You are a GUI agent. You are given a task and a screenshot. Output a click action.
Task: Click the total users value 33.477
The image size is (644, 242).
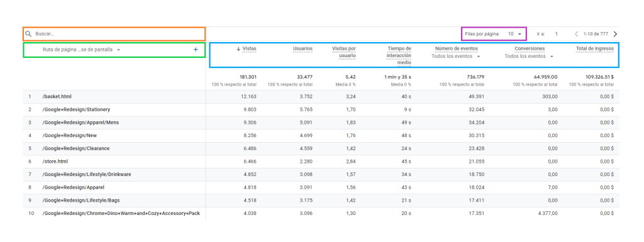tap(304, 77)
